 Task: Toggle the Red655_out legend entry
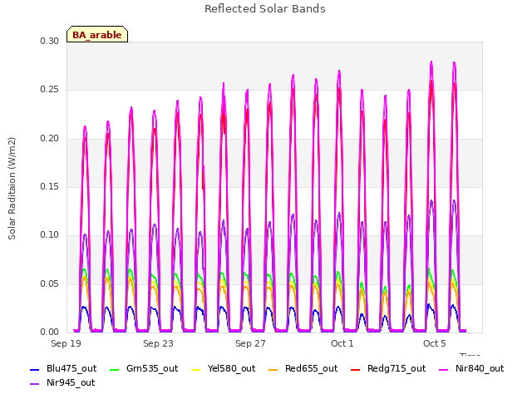(303, 368)
